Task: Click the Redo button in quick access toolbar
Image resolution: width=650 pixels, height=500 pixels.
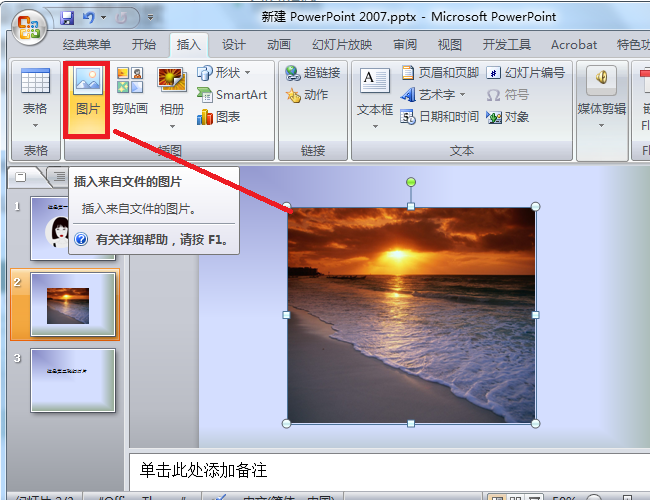Action: tap(121, 17)
